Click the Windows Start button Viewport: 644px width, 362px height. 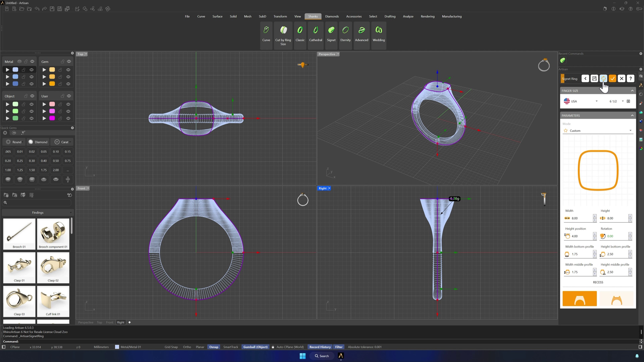(x=303, y=356)
